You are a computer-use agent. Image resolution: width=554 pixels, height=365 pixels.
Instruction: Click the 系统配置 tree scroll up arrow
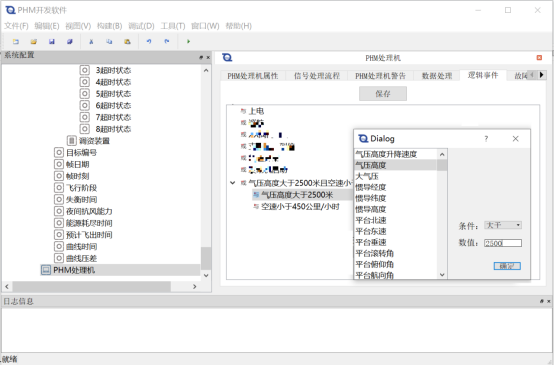point(206,71)
